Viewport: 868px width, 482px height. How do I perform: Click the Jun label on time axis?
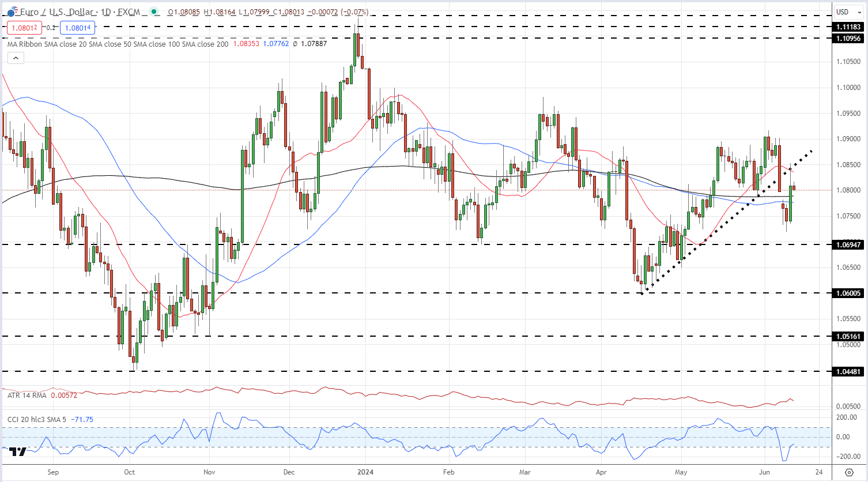[x=764, y=472]
